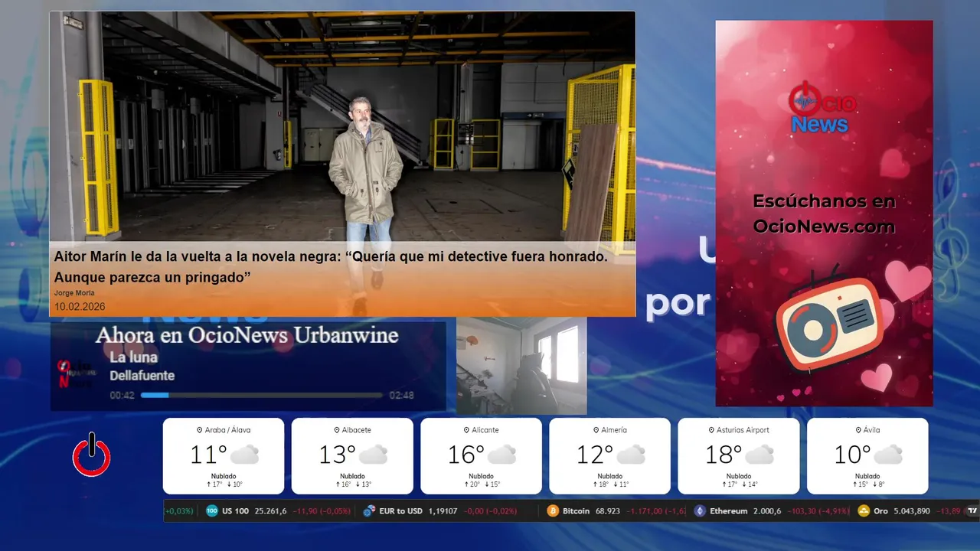Open the Ávila weather card

[x=867, y=455]
